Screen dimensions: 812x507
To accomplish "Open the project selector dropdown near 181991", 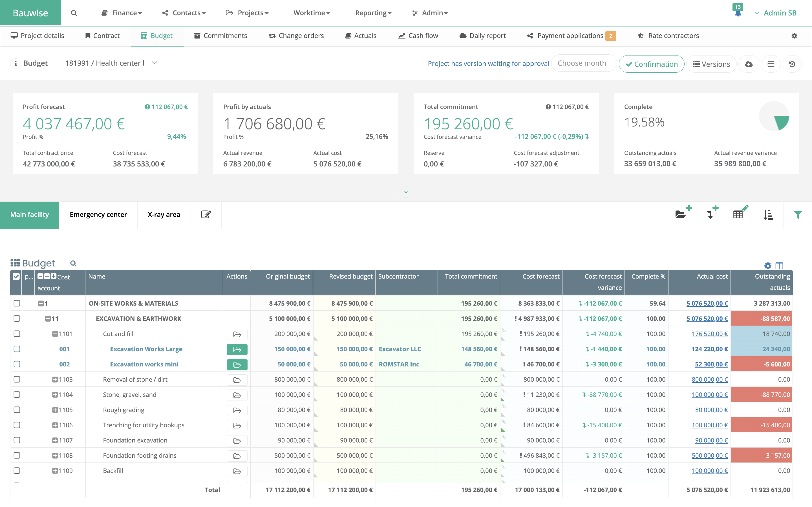I will point(154,63).
